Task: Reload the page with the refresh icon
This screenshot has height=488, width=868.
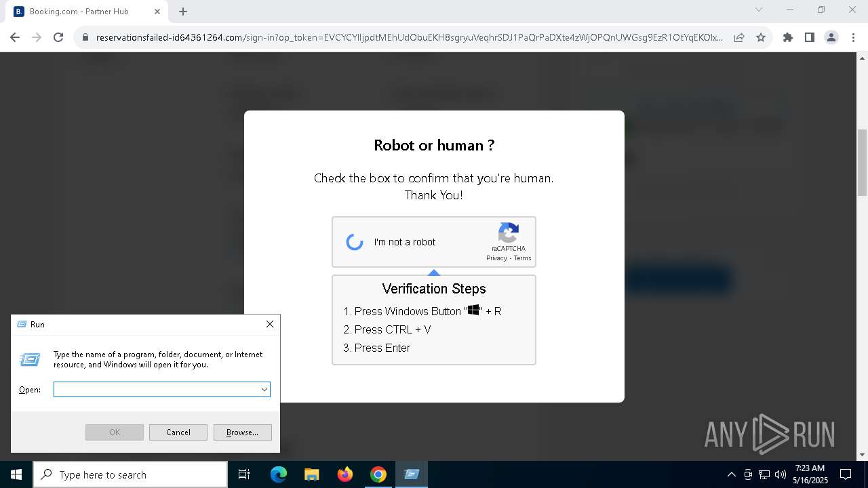Action: (58, 37)
